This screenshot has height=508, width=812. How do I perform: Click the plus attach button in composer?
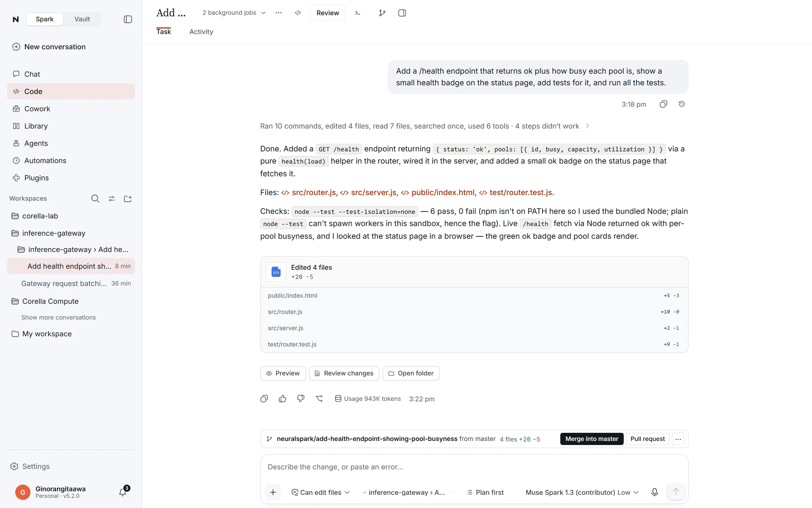click(273, 492)
